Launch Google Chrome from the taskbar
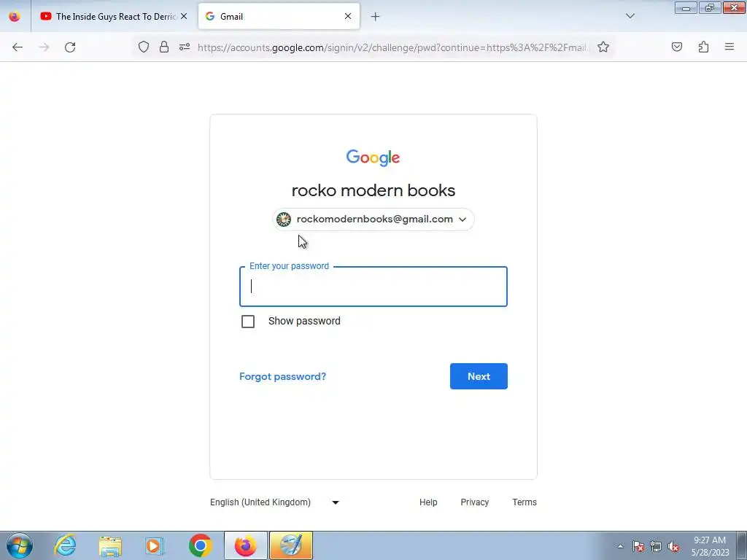This screenshot has height=560, width=747. pos(200,545)
